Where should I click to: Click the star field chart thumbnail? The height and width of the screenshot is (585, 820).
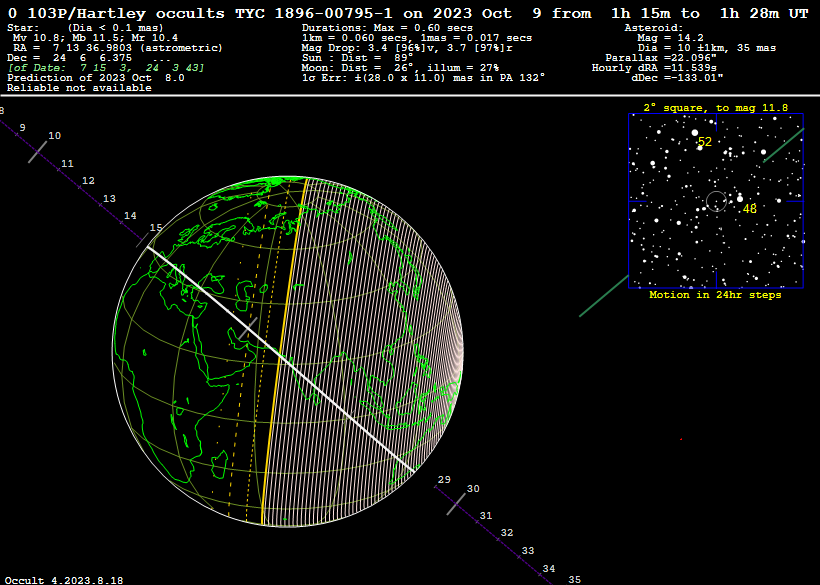[x=716, y=201]
